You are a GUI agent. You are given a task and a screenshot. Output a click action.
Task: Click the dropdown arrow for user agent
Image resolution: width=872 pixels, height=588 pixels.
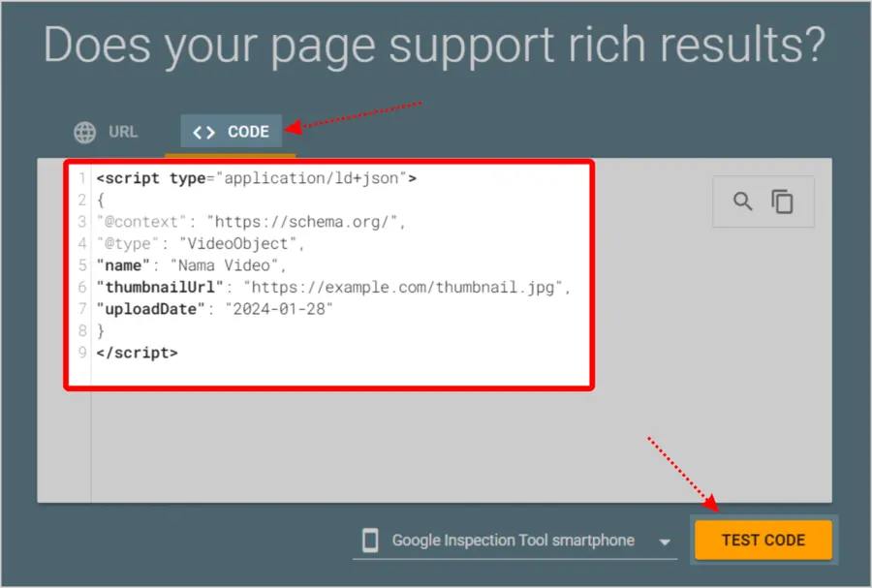point(665,542)
